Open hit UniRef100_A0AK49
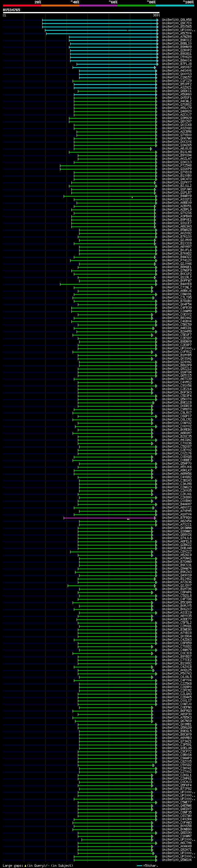The height and width of the screenshot is (868, 197). click(x=177, y=846)
